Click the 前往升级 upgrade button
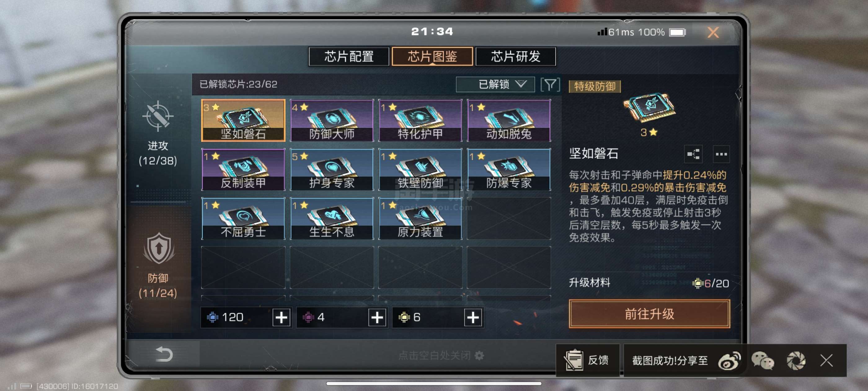The image size is (868, 391). click(x=649, y=314)
